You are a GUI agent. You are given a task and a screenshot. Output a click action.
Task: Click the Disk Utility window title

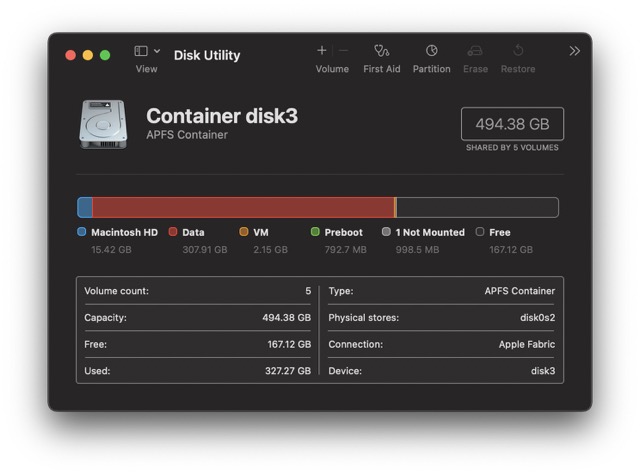point(207,55)
